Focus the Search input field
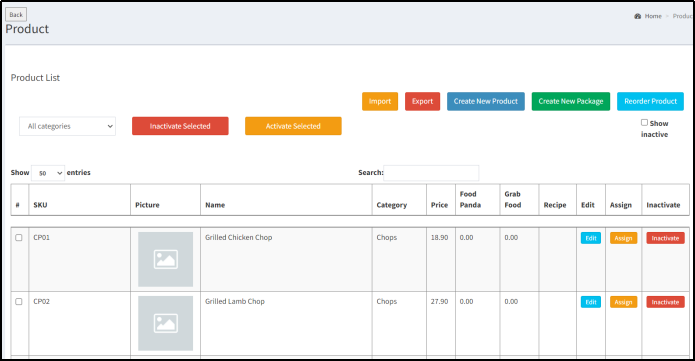The width and height of the screenshot is (695, 361). (x=431, y=173)
